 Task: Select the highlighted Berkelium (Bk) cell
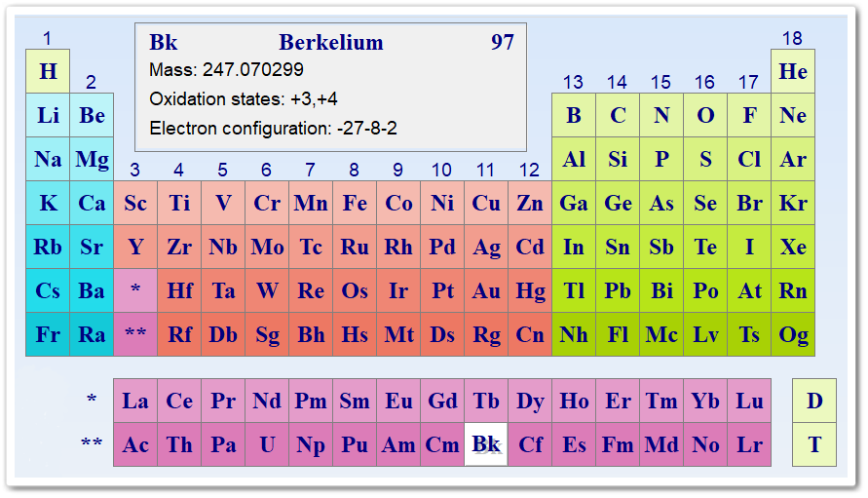486,444
